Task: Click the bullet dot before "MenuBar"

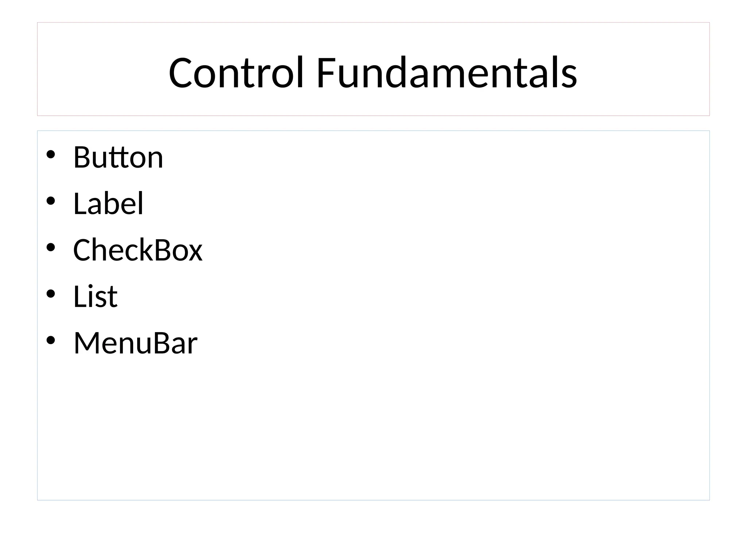Action: [51, 341]
